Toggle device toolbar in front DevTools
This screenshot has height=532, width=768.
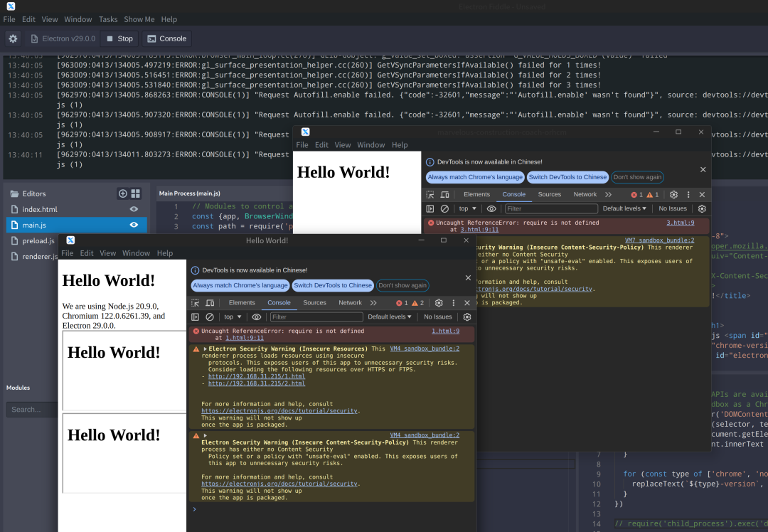(210, 303)
